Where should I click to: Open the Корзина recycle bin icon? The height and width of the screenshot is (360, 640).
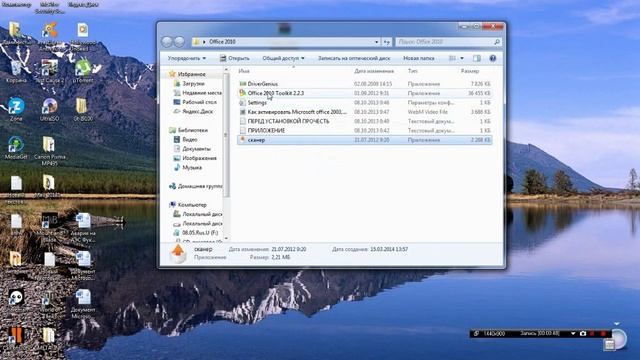[16, 71]
